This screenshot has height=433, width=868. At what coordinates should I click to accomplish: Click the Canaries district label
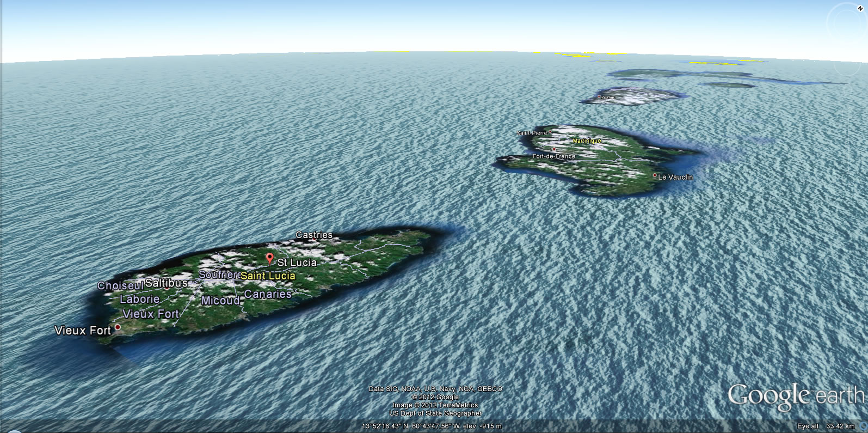click(268, 294)
